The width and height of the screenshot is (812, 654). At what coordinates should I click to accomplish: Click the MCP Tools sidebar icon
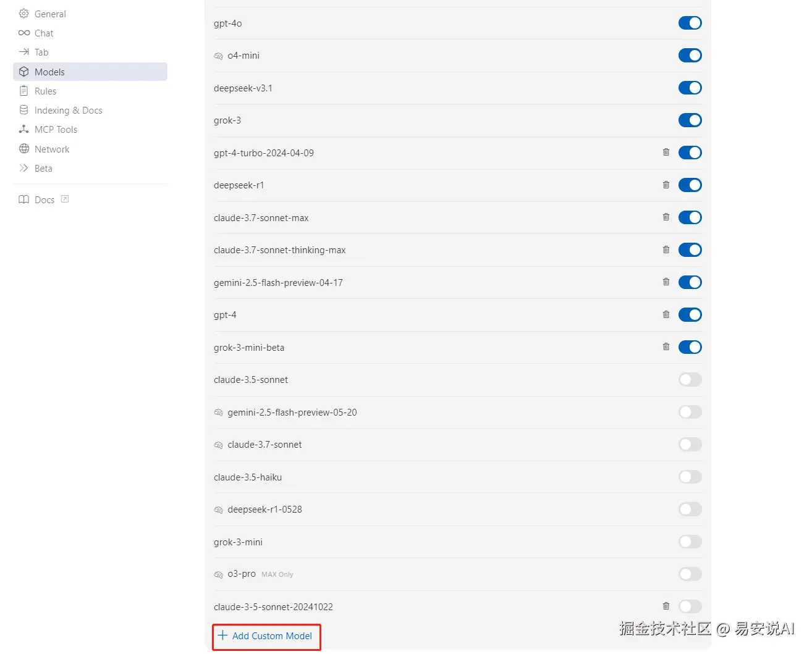[x=23, y=129]
